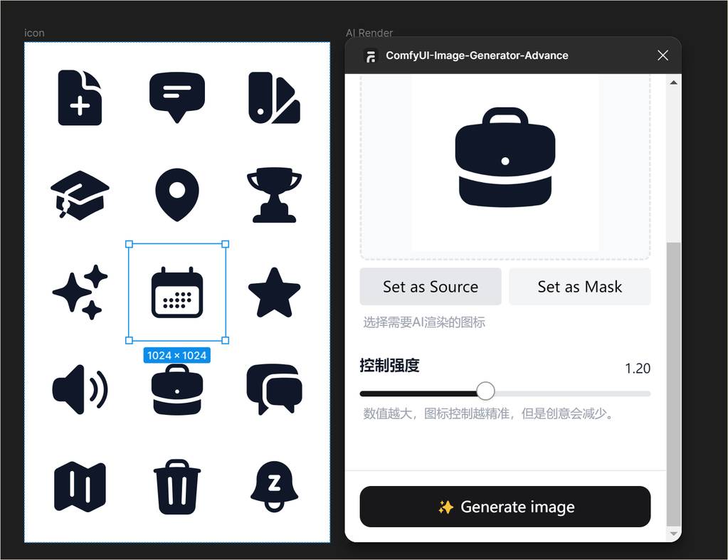Click the graduation cap icon

pos(80,194)
